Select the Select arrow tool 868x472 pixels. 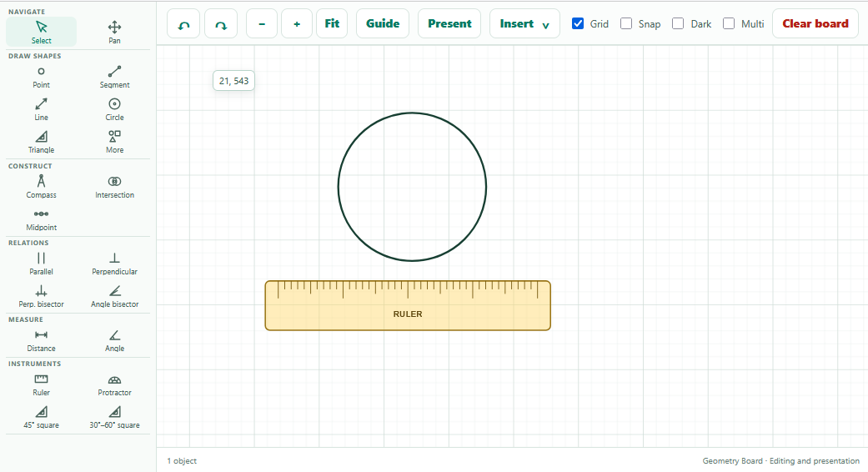point(42,32)
